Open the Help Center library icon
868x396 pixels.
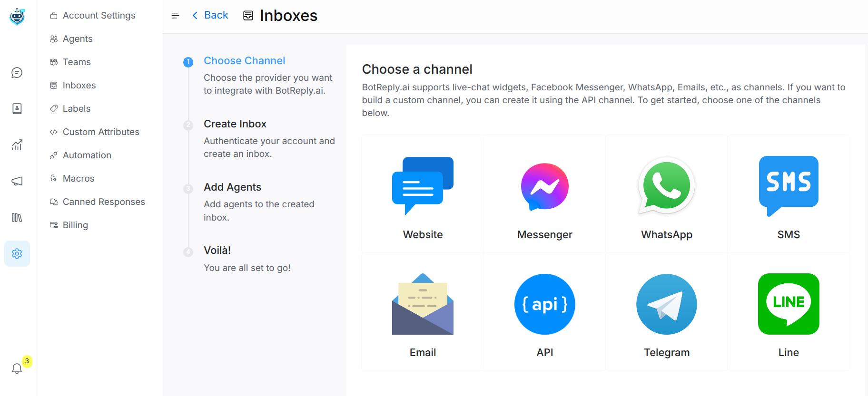pyautogui.click(x=17, y=217)
